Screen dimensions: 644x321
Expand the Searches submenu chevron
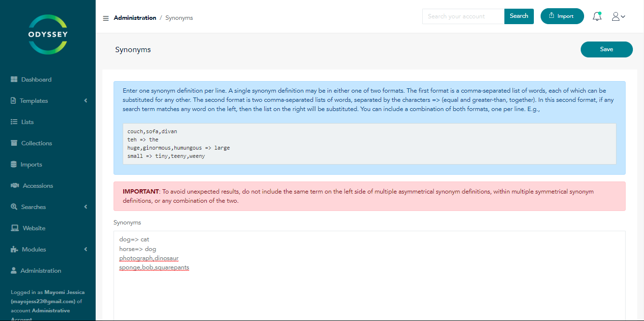[86, 207]
